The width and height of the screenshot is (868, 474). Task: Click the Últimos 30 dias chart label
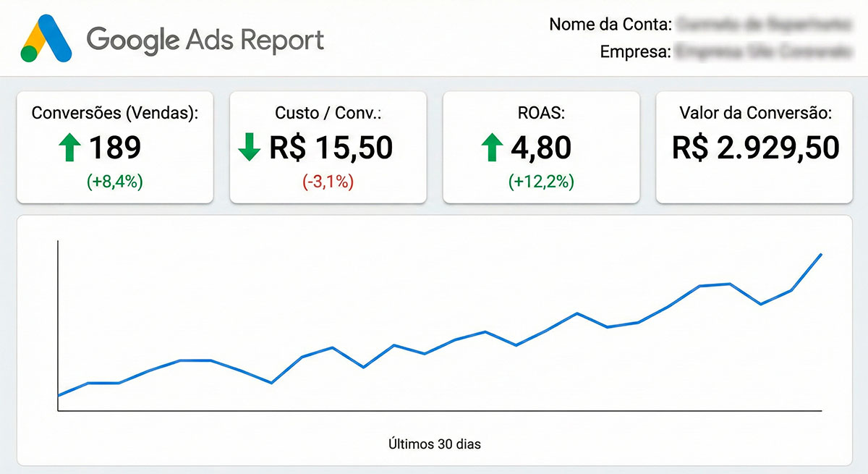(434, 444)
